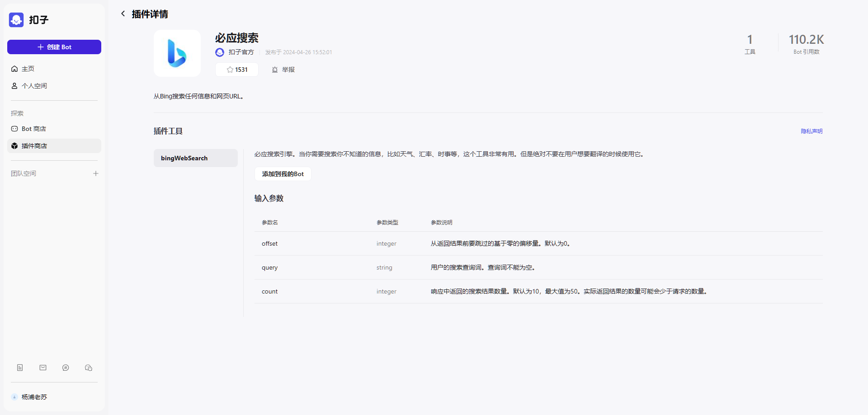Click the 插件商店 cube icon
Screen dimensions: 868x415
[14, 146]
